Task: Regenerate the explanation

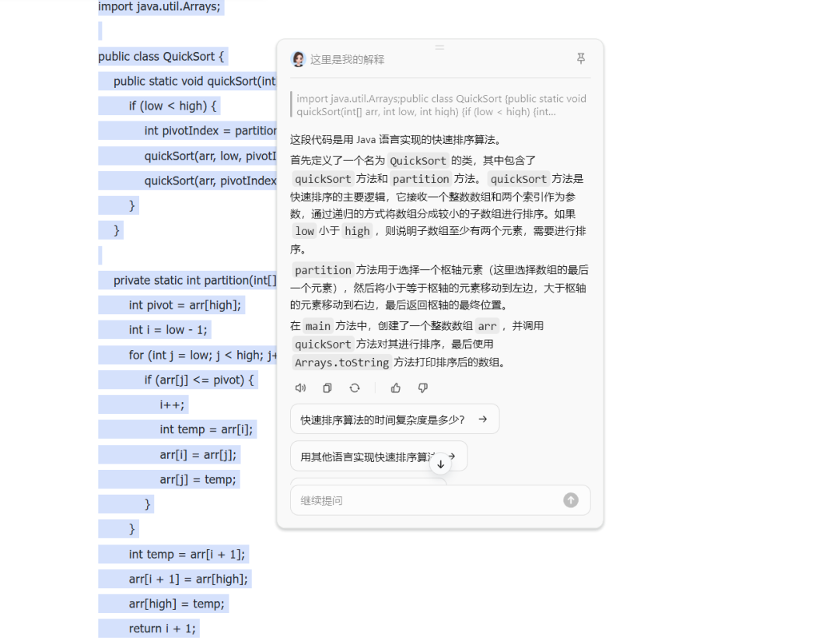Action: pos(355,388)
